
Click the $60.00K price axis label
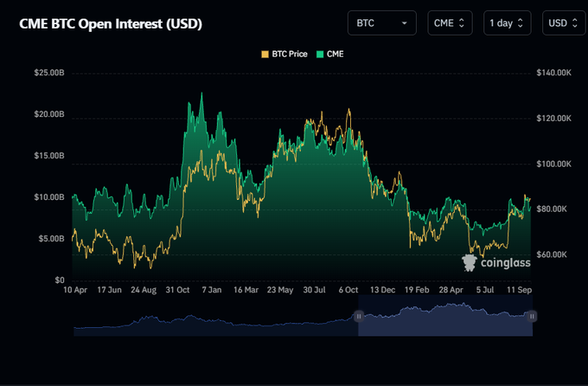coord(552,254)
